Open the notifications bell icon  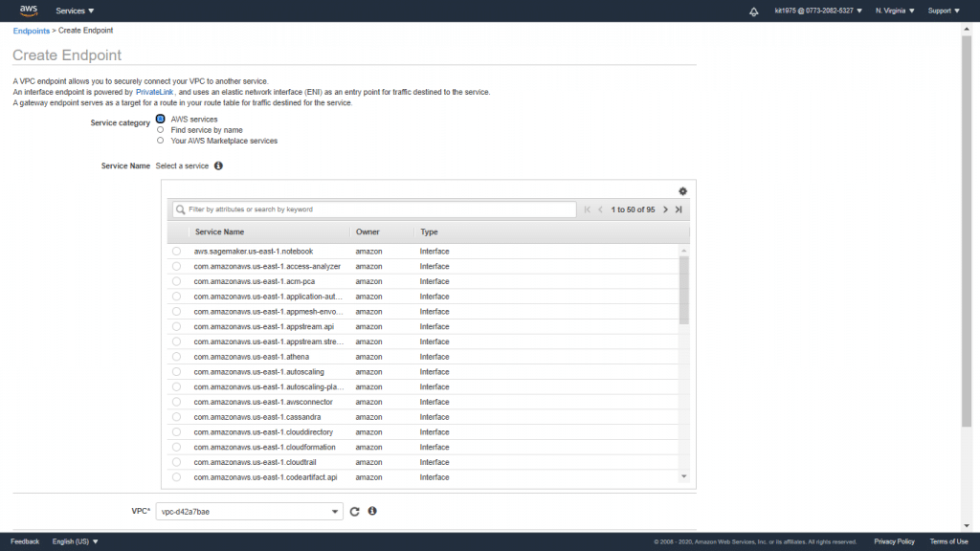[753, 11]
